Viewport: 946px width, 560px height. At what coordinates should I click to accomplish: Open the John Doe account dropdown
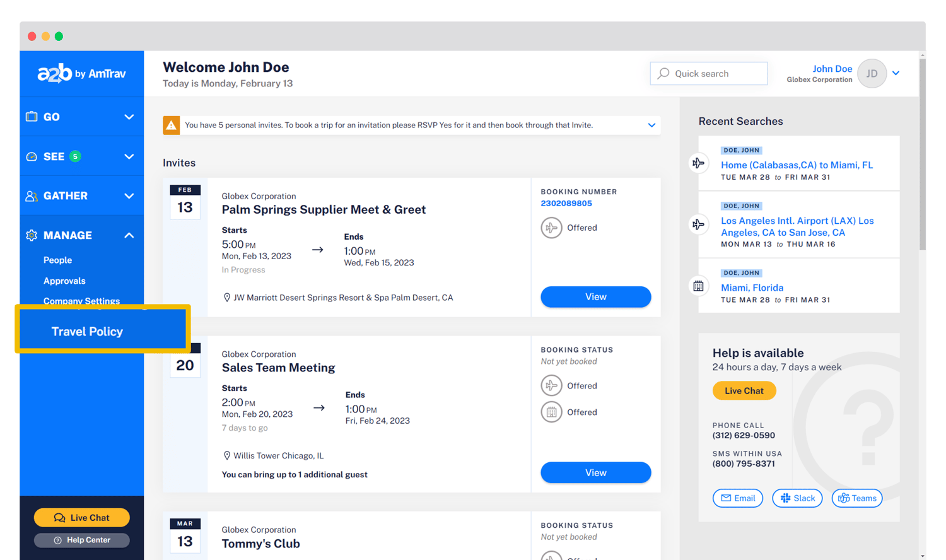(x=896, y=73)
